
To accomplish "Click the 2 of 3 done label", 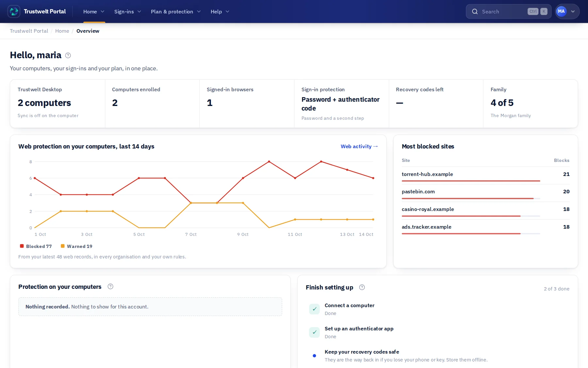I will pos(557,289).
